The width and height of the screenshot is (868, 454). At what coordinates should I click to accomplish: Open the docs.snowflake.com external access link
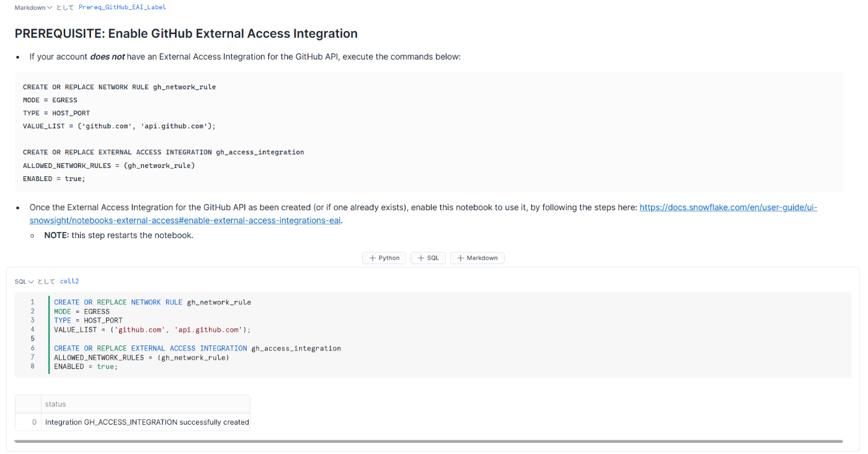tap(728, 208)
